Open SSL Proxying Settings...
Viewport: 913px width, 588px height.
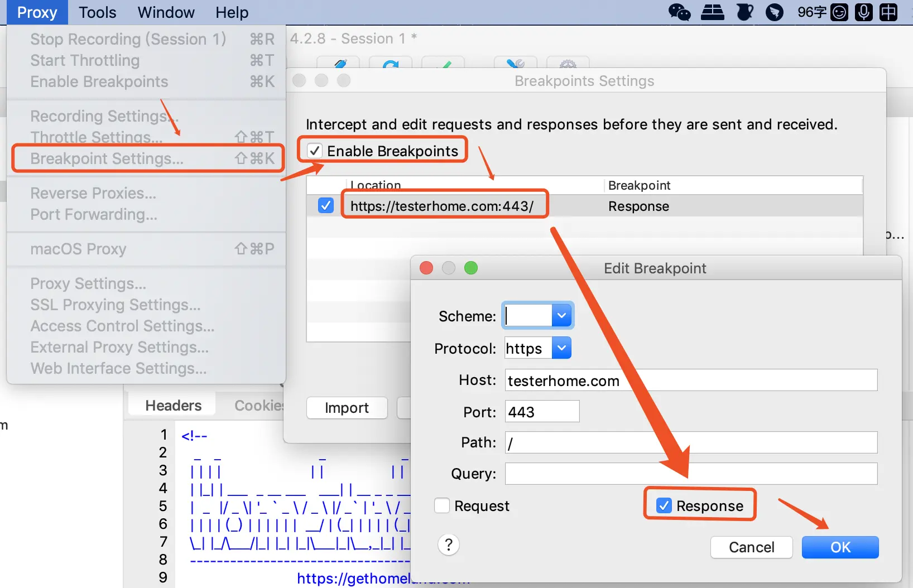click(146, 305)
